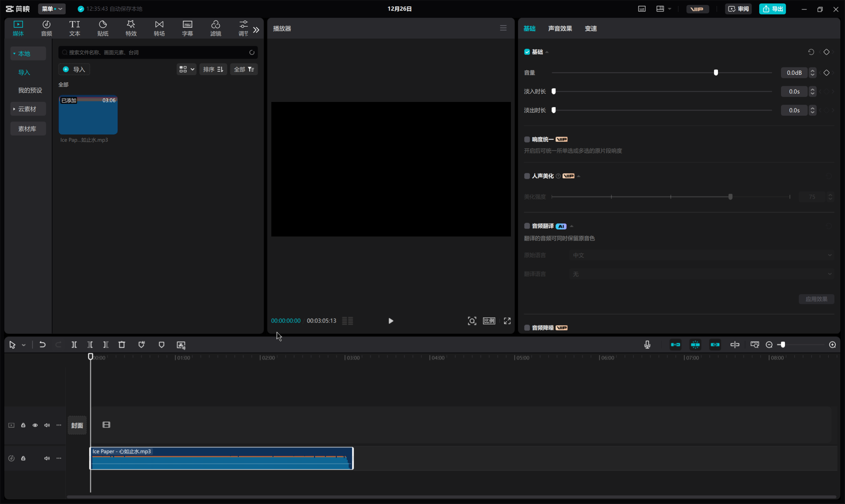Open the Transitions (转场) panel icon
This screenshot has height=504, width=845.
coord(159,28)
